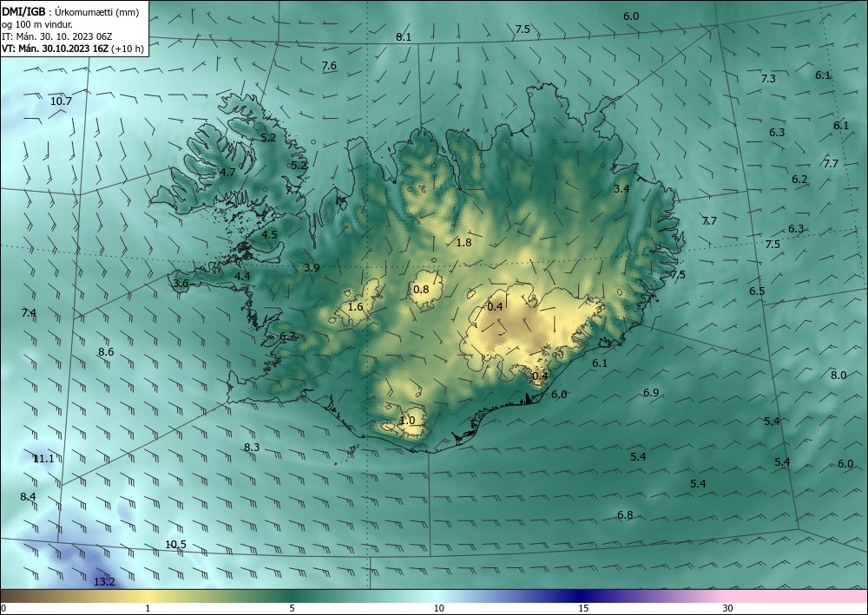Click the 'VT: Mán. 30.10.2023 16Z (+10 h)' line
868x615 pixels.
[73, 49]
